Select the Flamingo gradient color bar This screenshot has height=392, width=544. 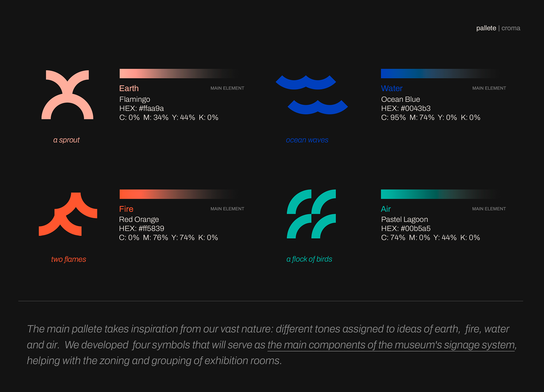(178, 73)
